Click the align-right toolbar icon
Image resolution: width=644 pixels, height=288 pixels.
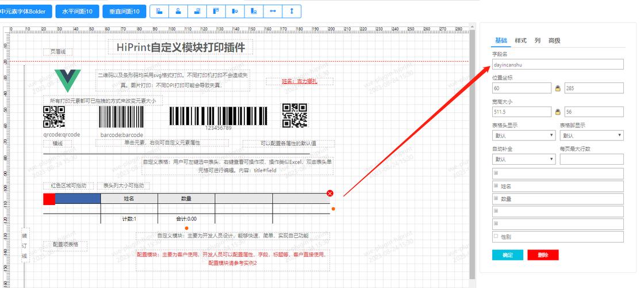point(197,12)
